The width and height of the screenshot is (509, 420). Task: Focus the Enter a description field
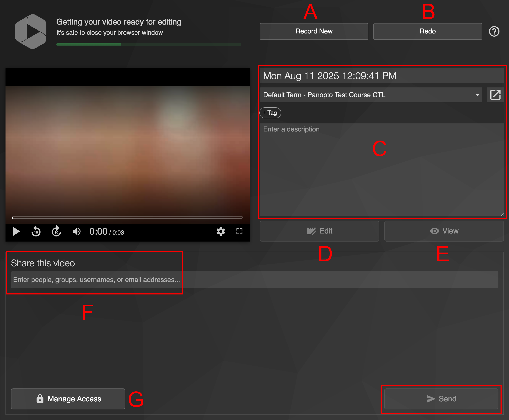pyautogui.click(x=381, y=169)
